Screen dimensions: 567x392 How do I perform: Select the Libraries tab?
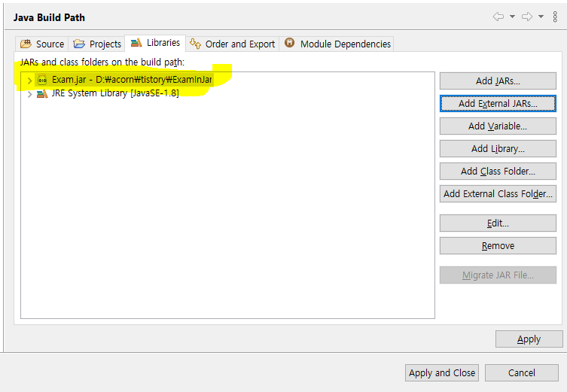[155, 43]
